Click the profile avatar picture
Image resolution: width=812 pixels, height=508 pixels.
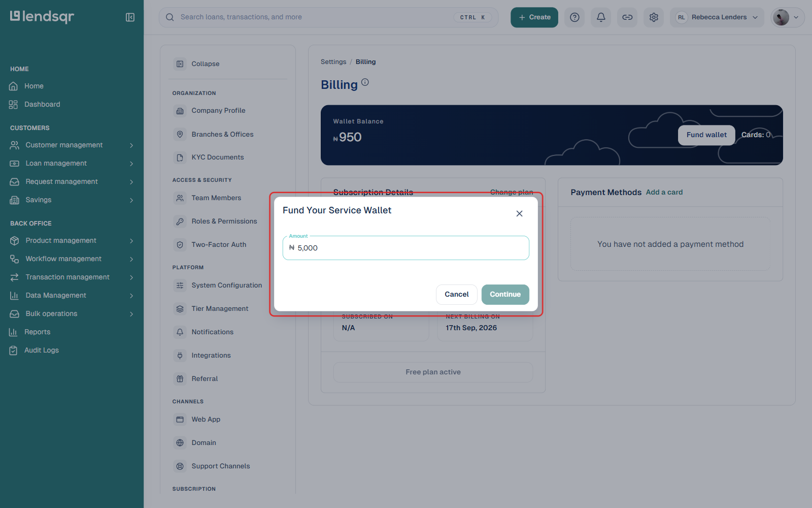pyautogui.click(x=781, y=17)
